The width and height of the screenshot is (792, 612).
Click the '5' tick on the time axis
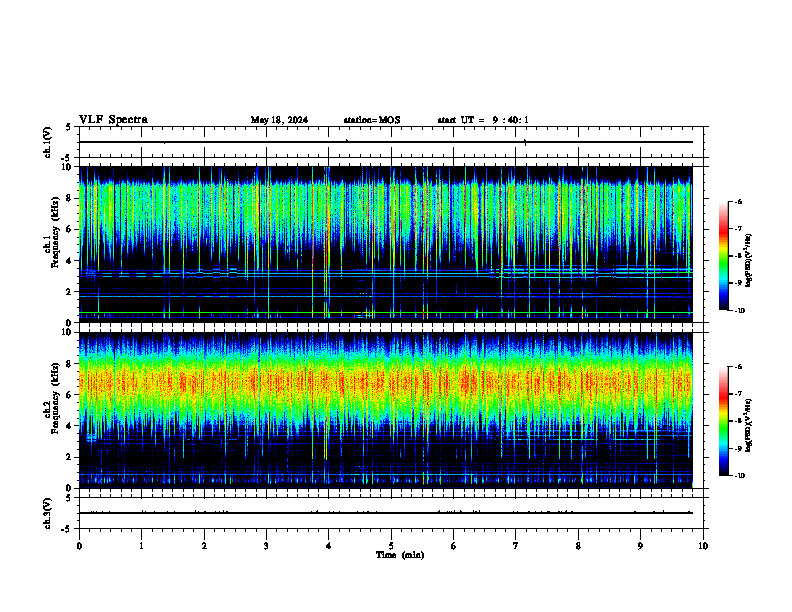pyautogui.click(x=391, y=546)
